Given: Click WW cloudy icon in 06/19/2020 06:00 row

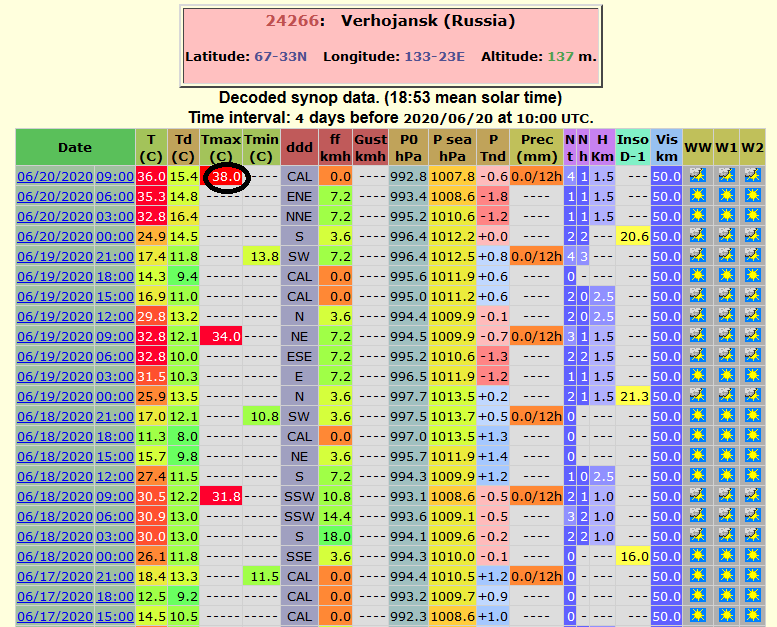Looking at the screenshot, I should [698, 355].
